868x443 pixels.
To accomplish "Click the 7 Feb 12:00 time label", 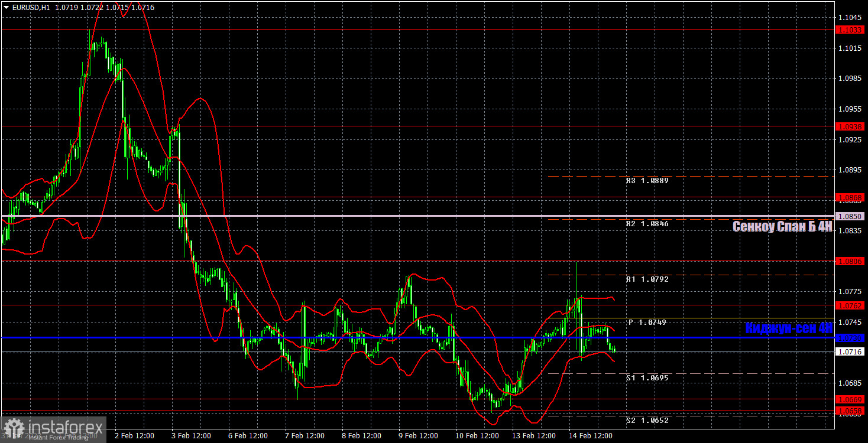I will point(305,436).
